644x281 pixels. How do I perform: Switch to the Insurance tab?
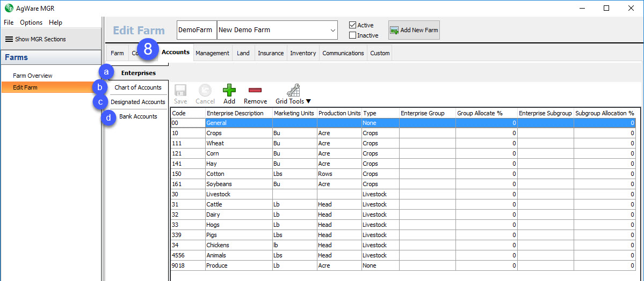271,53
